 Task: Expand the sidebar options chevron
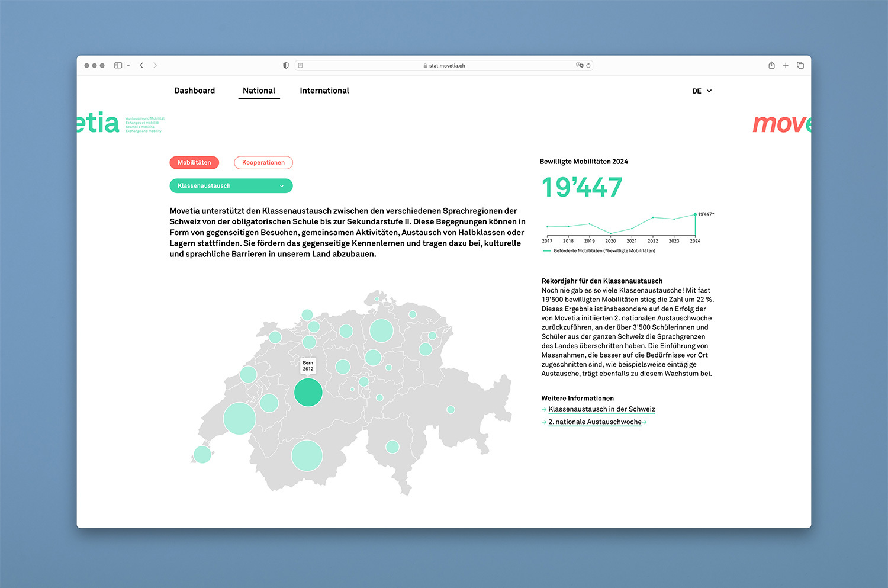pyautogui.click(x=128, y=66)
